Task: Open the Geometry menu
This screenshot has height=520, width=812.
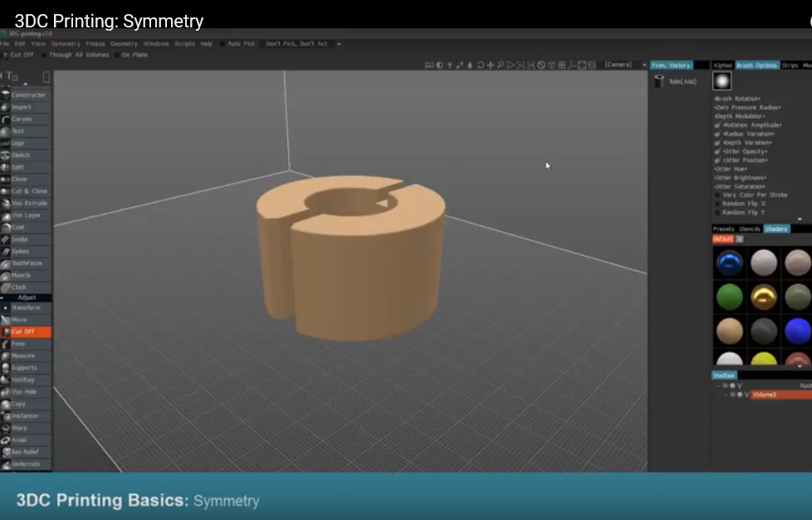Action: [x=124, y=44]
